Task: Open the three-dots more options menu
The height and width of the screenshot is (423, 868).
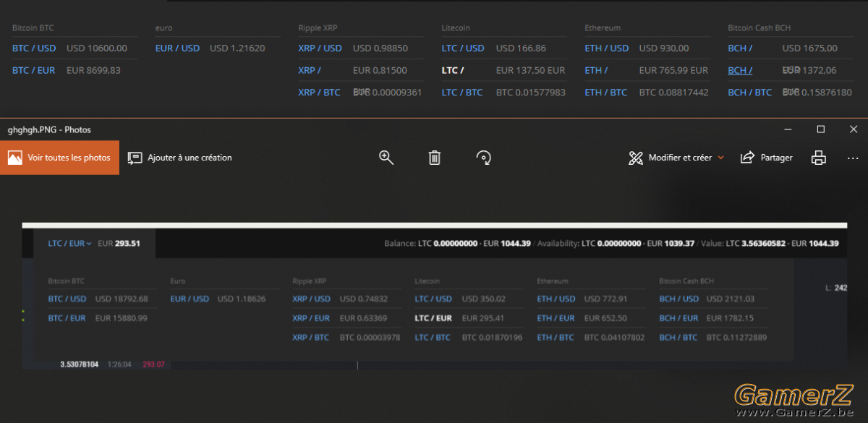Action: tap(853, 158)
